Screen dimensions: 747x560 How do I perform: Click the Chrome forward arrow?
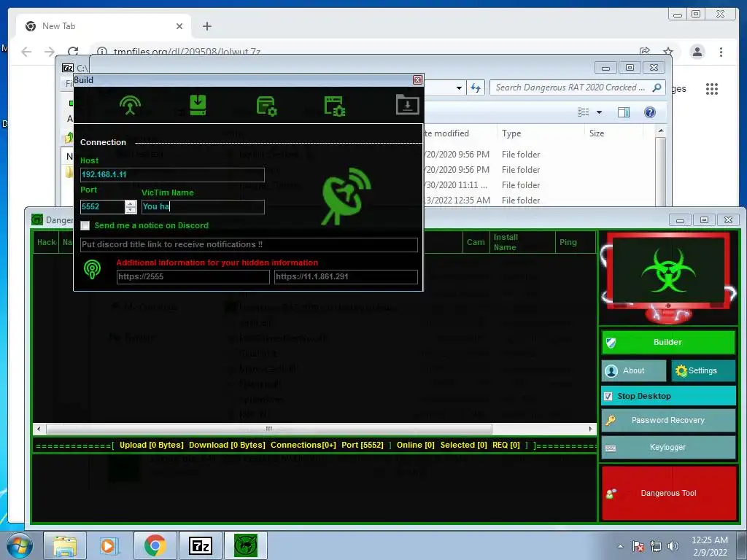point(50,52)
